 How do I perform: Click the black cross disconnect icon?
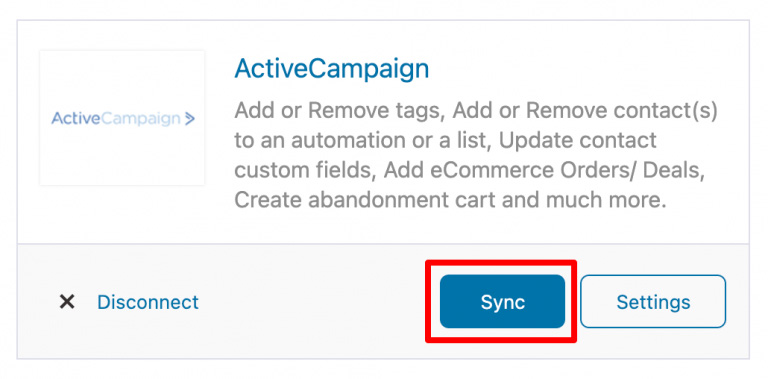click(67, 302)
